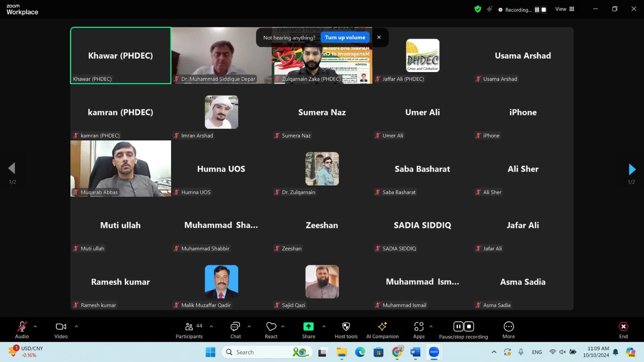Viewport: 644px width, 362px height.
Task: Open More options in the toolbar
Action: [x=508, y=330]
